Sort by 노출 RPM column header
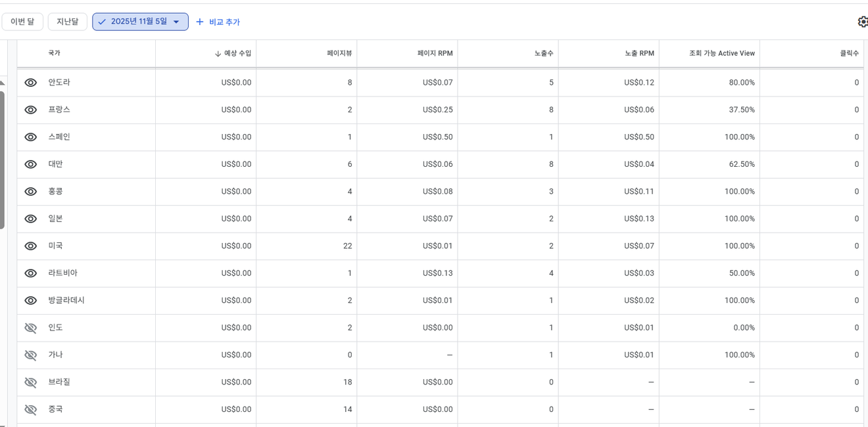The image size is (868, 427). 639,53
